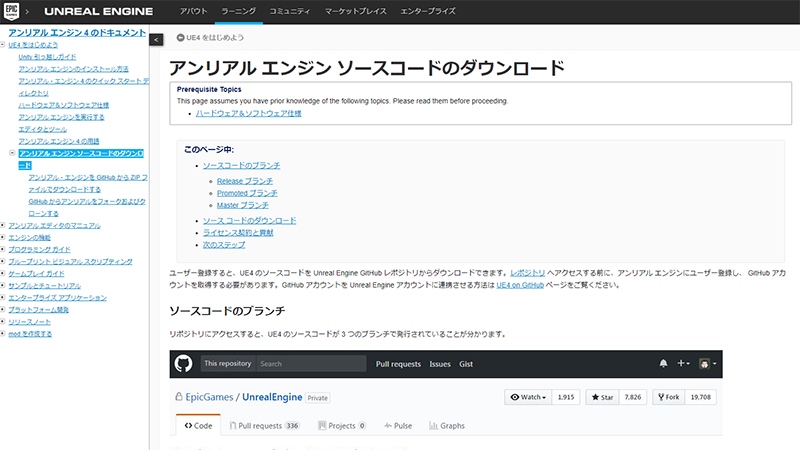Open リリースノート in sidebar
This screenshot has height=450, width=800.
click(x=30, y=322)
